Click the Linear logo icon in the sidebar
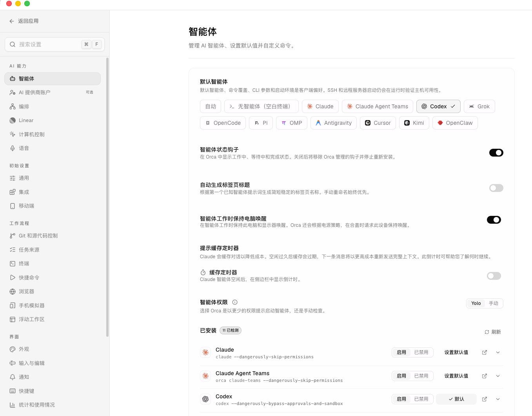 click(x=13, y=120)
